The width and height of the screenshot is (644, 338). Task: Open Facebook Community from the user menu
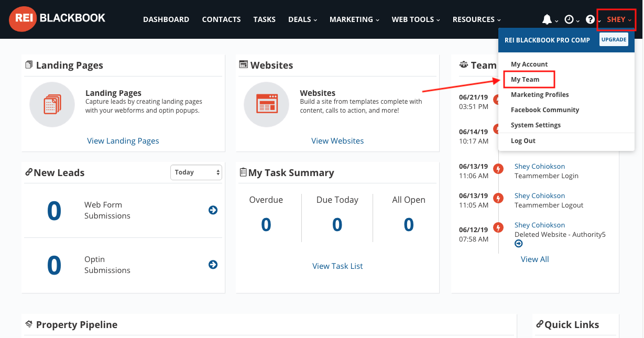tap(545, 110)
